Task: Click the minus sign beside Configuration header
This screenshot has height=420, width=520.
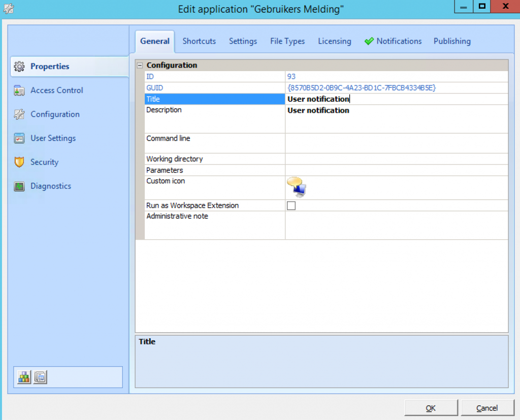Action: [x=139, y=65]
